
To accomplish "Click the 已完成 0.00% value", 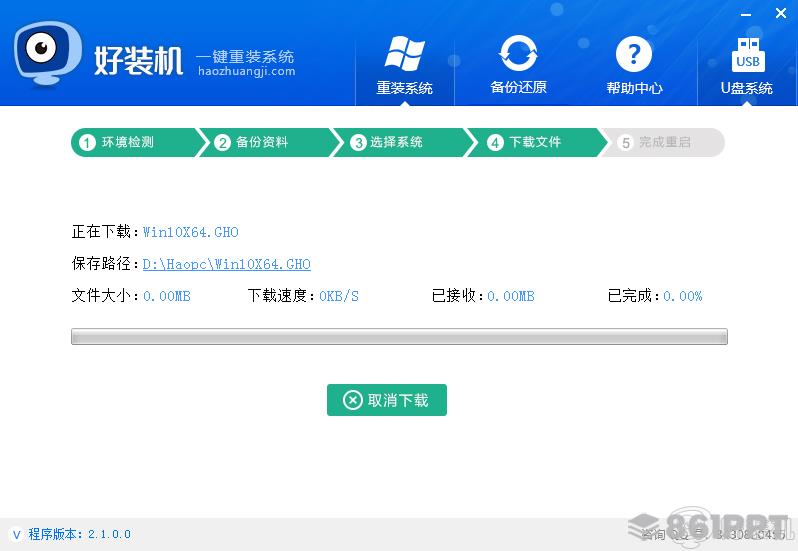I will click(682, 296).
